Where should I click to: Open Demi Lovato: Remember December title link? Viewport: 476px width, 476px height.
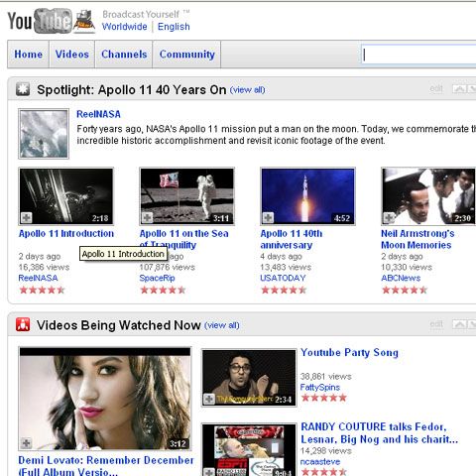pos(106,466)
